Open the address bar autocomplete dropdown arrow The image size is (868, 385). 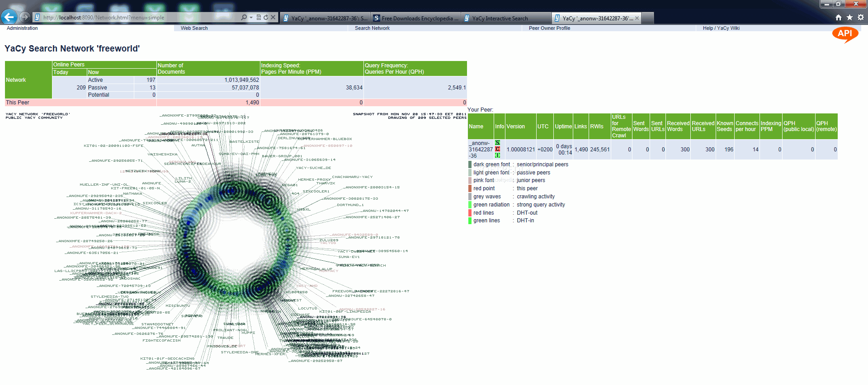click(x=251, y=18)
